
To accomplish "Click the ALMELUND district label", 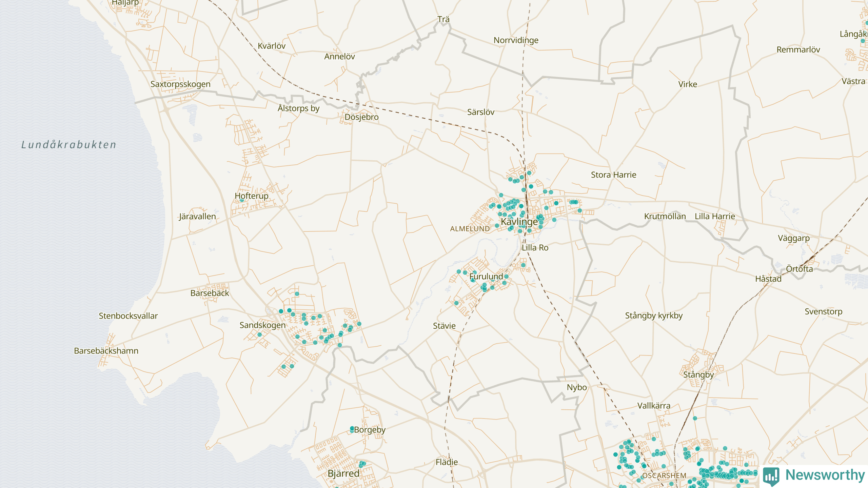I will (x=470, y=229).
